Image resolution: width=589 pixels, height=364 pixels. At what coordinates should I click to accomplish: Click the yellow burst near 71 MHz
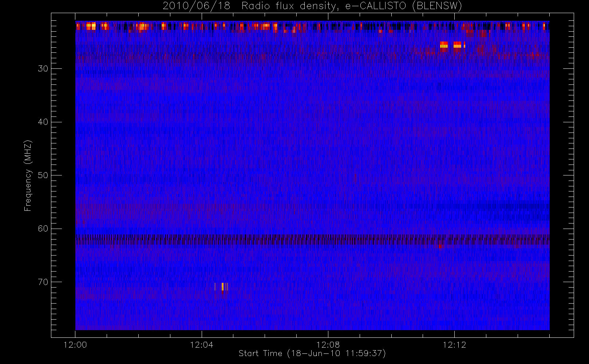tap(222, 287)
